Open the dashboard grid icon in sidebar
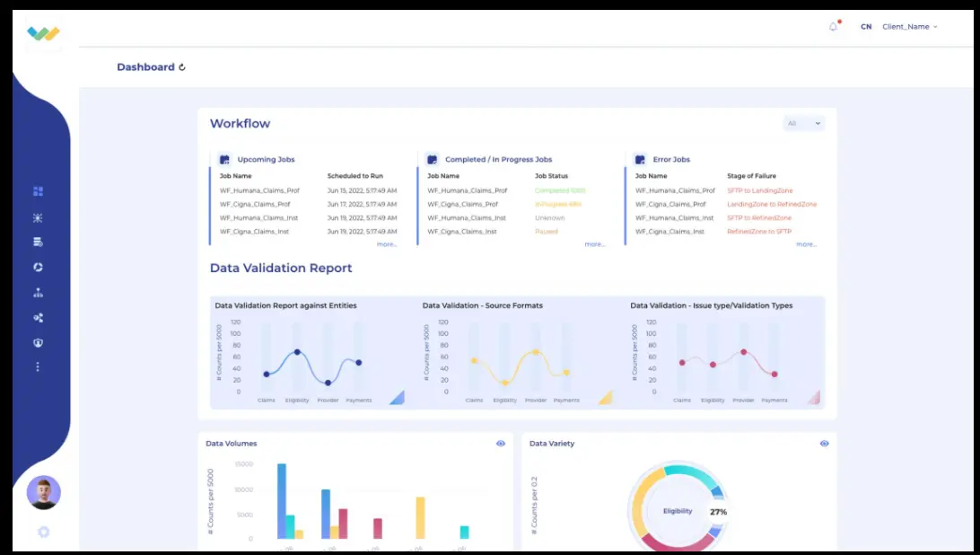980x555 pixels. 38,191
